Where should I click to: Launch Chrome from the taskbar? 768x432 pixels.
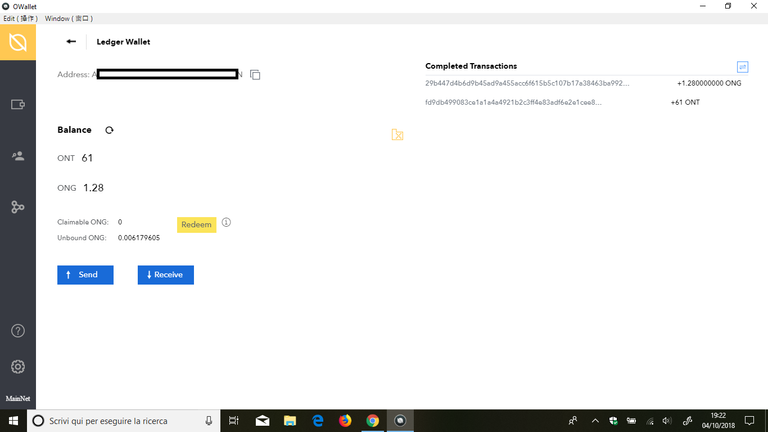[x=373, y=421]
